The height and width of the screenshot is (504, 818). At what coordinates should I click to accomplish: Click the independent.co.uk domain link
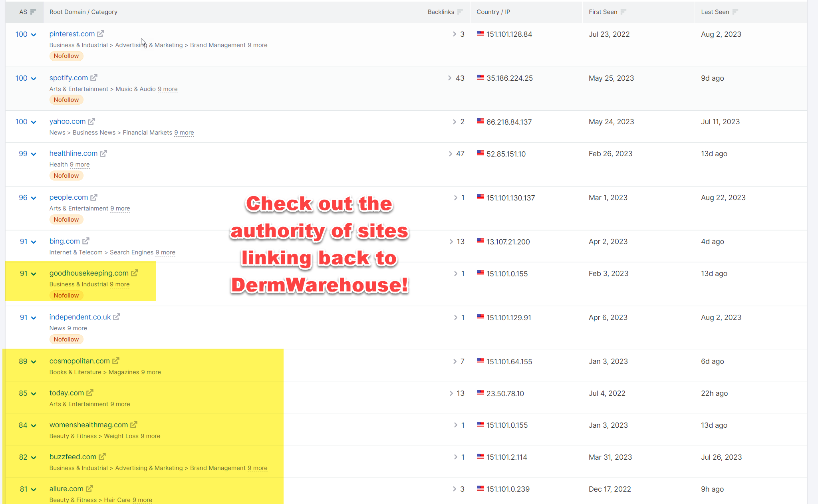(80, 317)
